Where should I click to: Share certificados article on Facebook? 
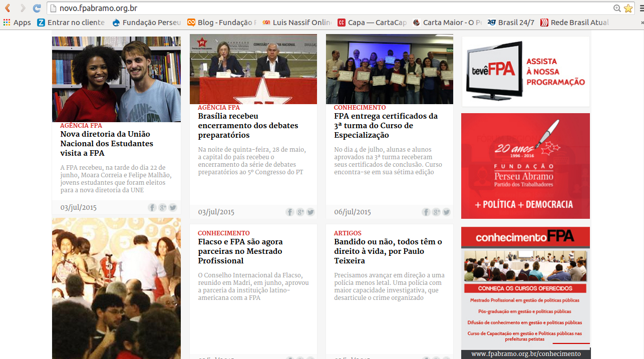pyautogui.click(x=426, y=212)
